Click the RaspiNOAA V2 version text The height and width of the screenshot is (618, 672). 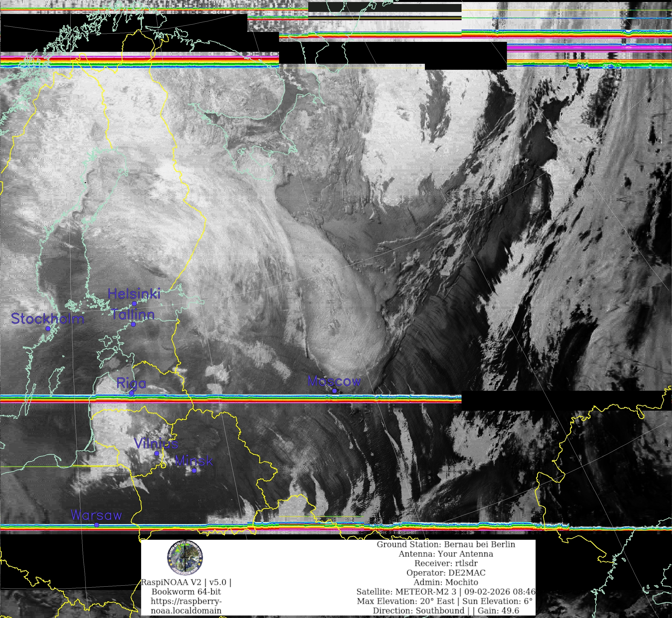pos(186,582)
